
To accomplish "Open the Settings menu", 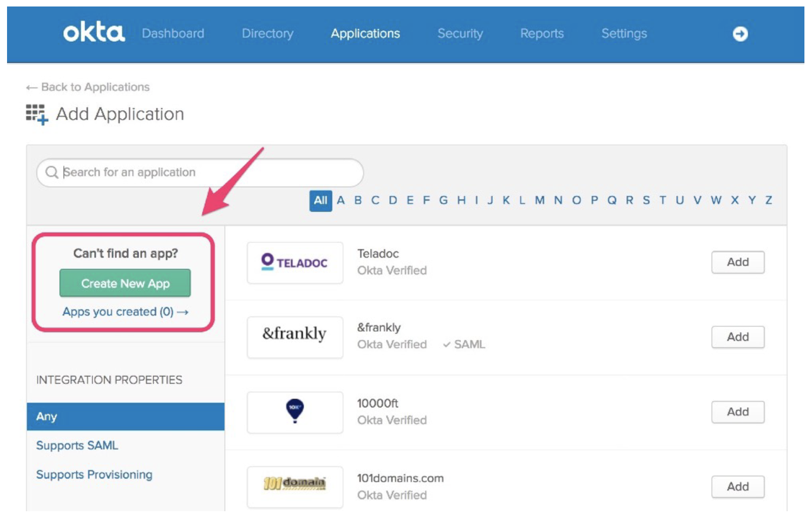I will click(624, 34).
